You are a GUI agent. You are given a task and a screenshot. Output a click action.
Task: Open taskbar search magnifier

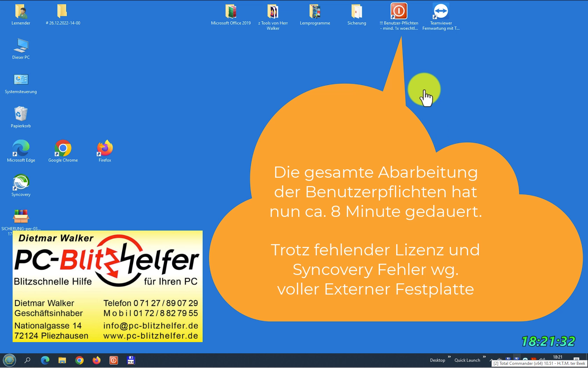[27, 360]
